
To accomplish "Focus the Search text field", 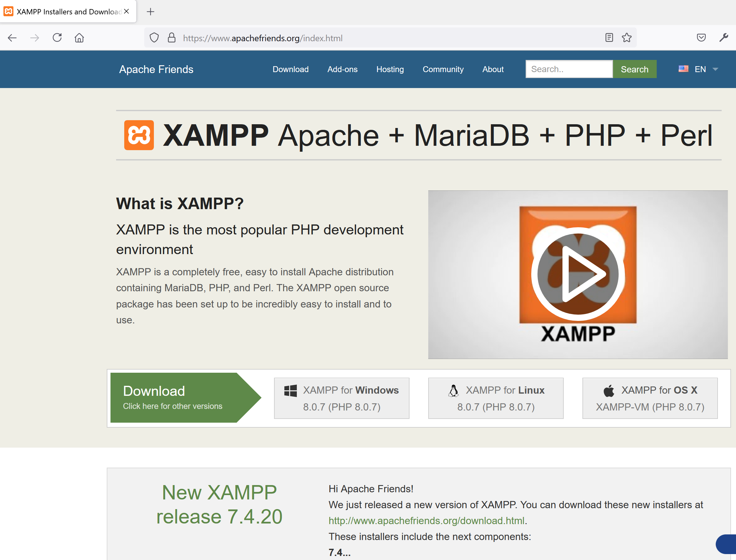I will click(569, 69).
